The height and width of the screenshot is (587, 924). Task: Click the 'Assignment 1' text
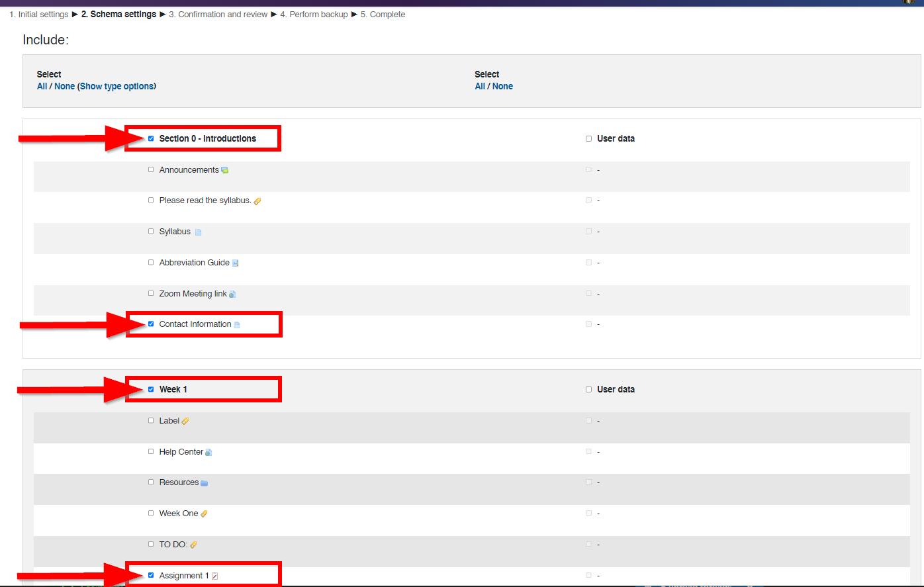[x=184, y=575]
